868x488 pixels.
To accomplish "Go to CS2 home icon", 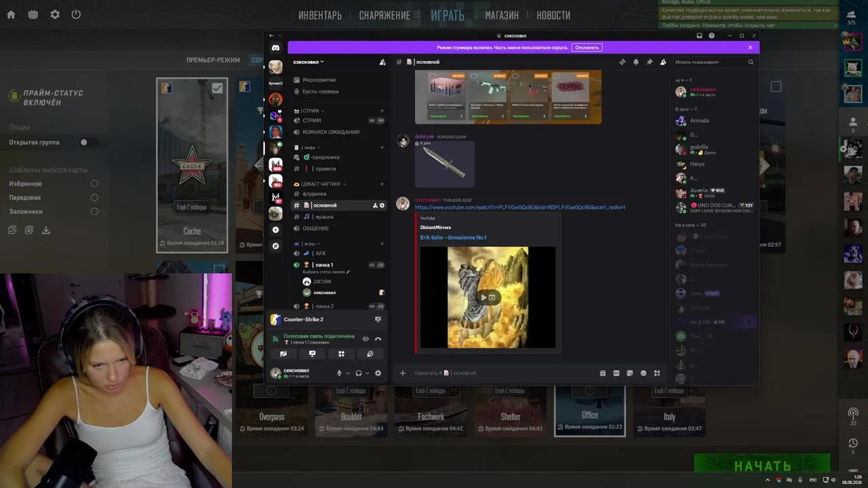I will tap(11, 14).
